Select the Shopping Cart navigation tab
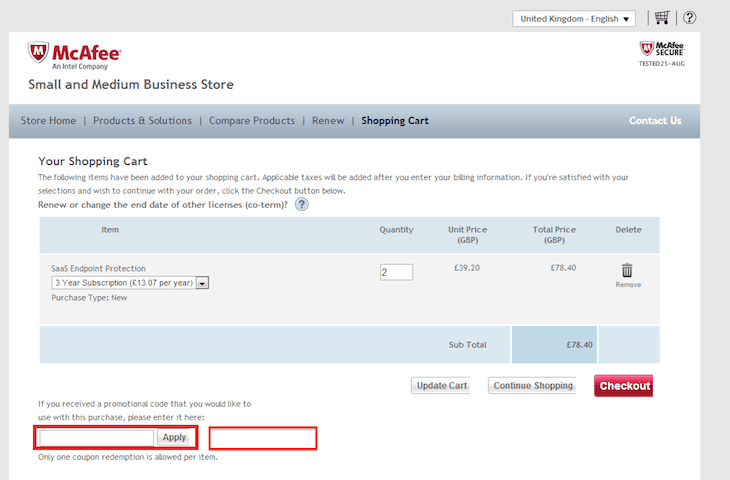Viewport: 730px width, 480px height. click(x=395, y=121)
